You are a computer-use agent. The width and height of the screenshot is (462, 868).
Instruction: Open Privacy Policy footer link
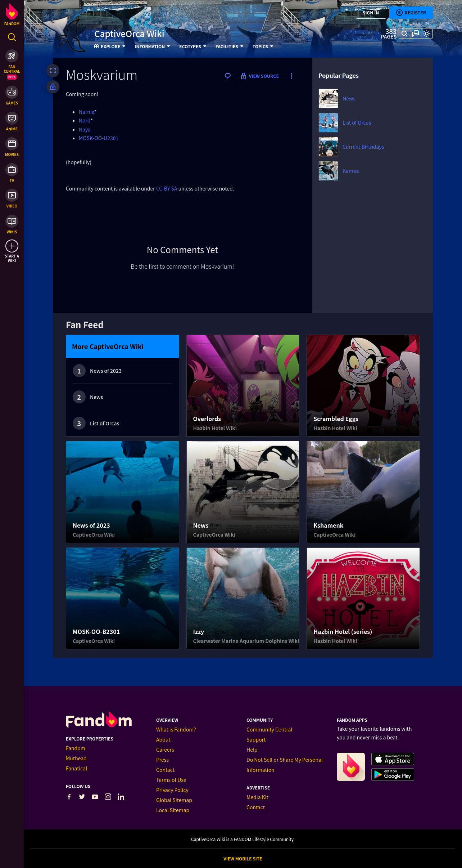[x=172, y=790]
